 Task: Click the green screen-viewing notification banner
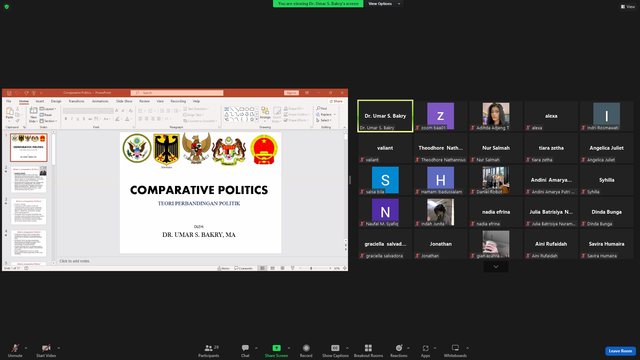click(318, 4)
